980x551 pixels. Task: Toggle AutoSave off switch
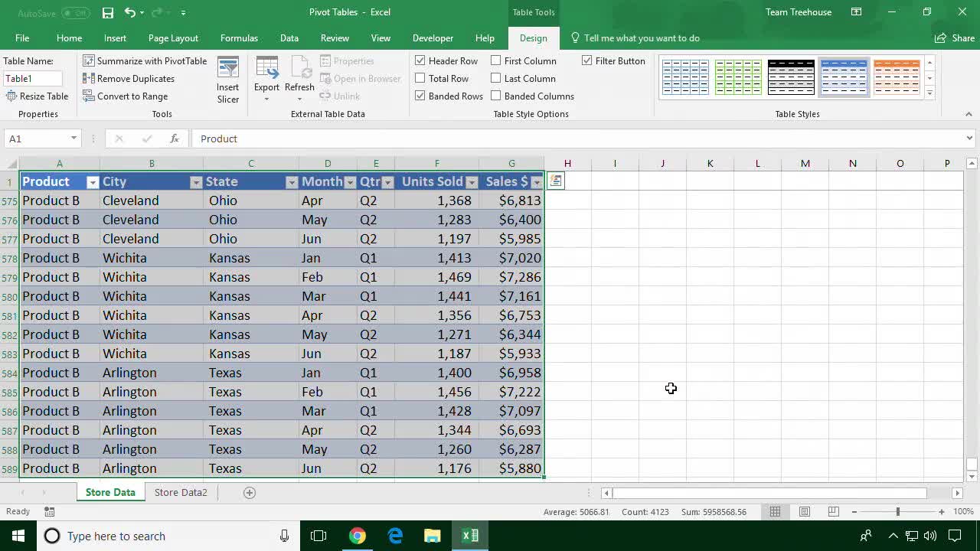(75, 13)
